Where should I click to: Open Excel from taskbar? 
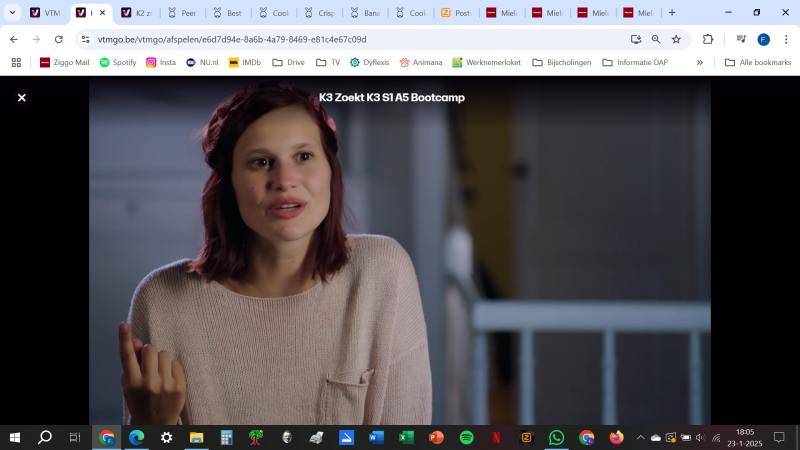pyautogui.click(x=406, y=437)
